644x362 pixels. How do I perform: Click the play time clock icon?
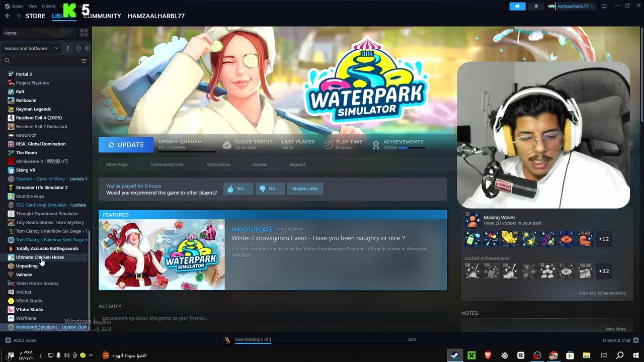(x=328, y=145)
